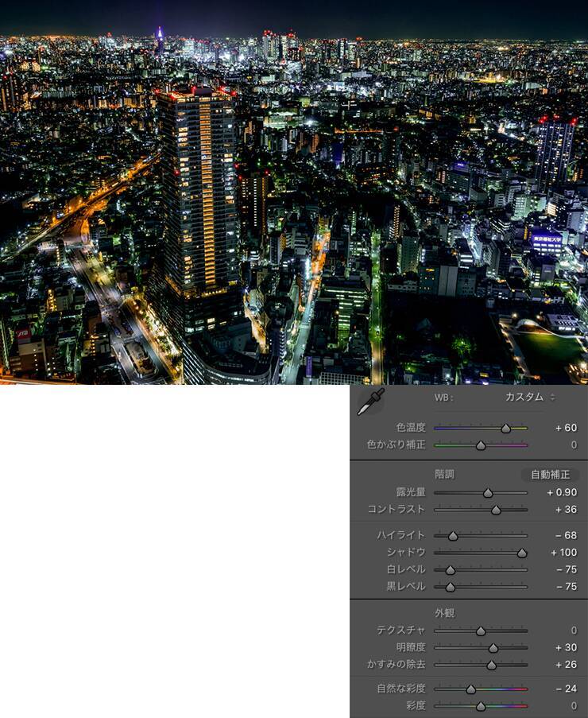Click the シャドウ slider handle
Screen dimensions: 588x718
522,553
